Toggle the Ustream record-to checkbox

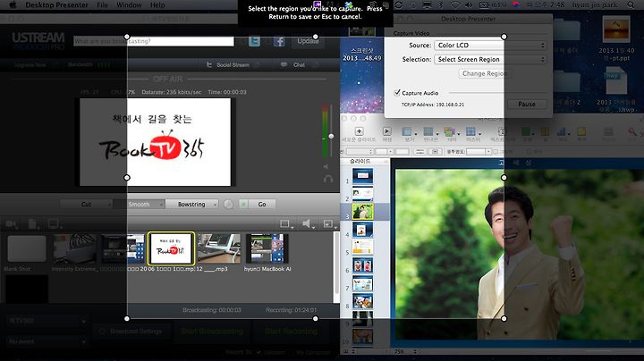(258, 352)
